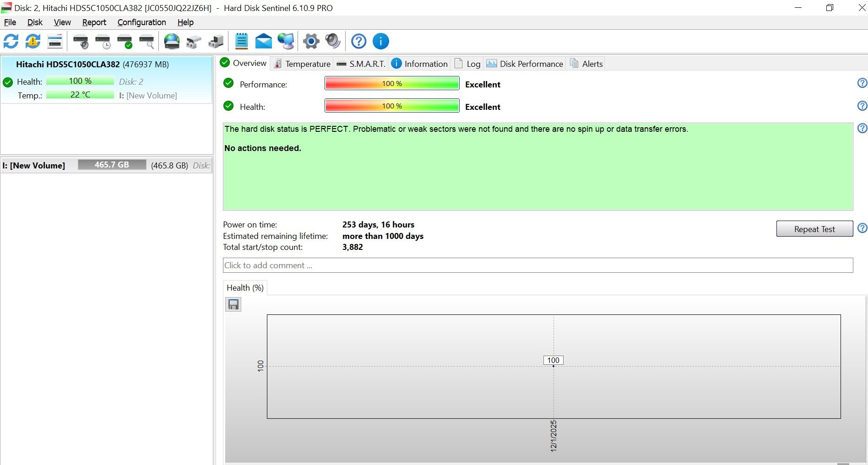Open settings via the gear icon
868x465 pixels.
point(311,42)
